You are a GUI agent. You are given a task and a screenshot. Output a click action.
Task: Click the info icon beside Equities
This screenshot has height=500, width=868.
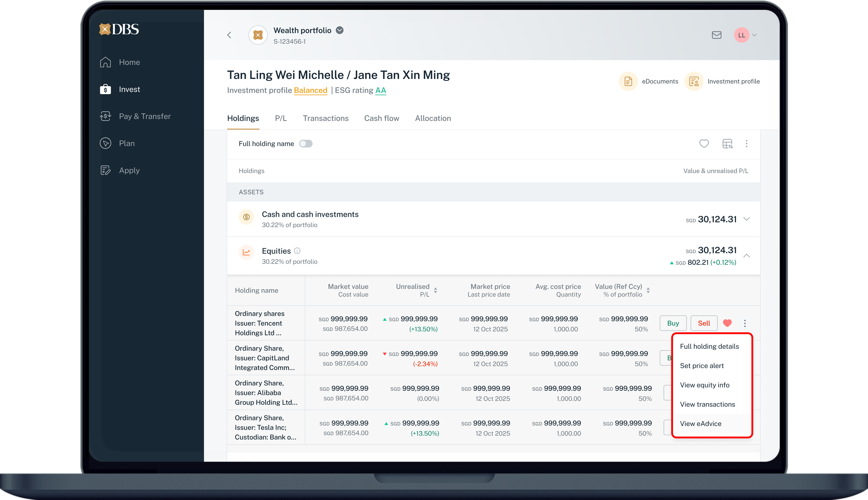pyautogui.click(x=297, y=251)
